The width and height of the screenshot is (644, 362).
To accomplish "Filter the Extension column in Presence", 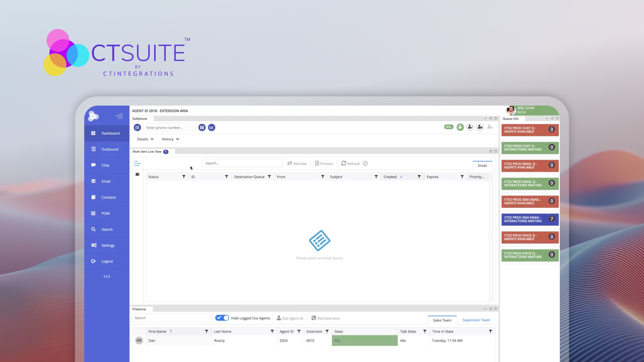I will click(x=327, y=331).
